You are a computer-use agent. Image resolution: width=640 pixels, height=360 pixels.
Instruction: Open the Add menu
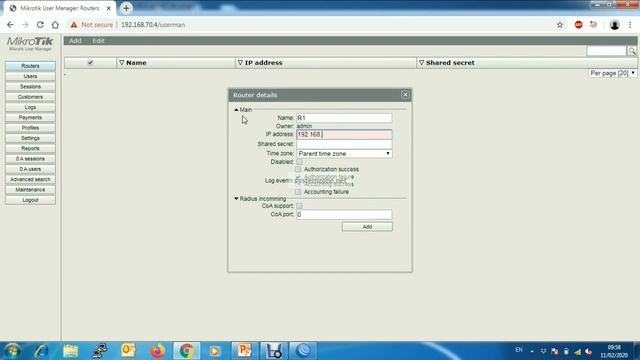(x=75, y=41)
